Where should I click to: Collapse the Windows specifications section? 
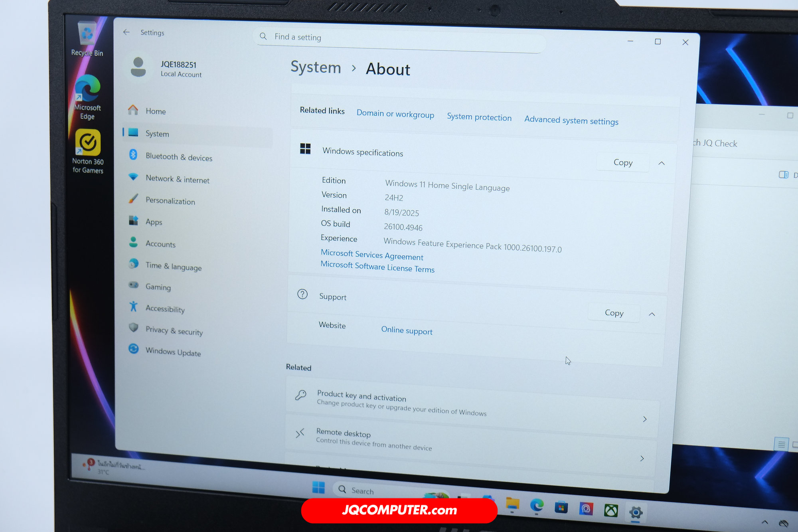pyautogui.click(x=661, y=163)
